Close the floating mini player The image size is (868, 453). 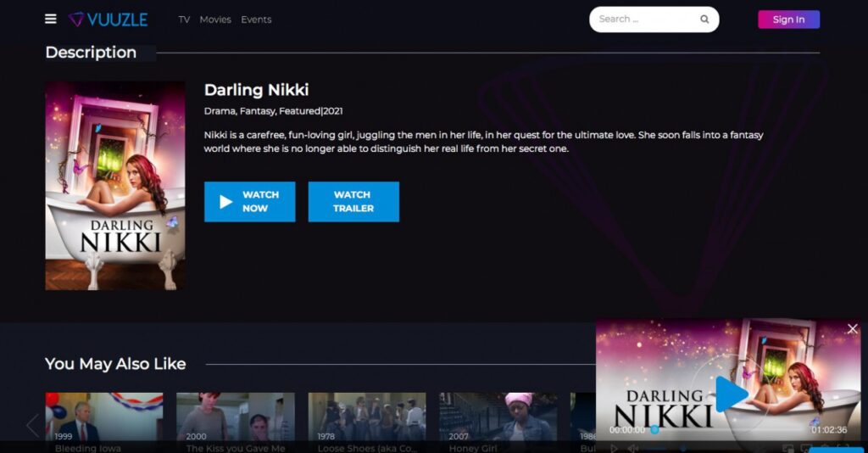click(852, 329)
